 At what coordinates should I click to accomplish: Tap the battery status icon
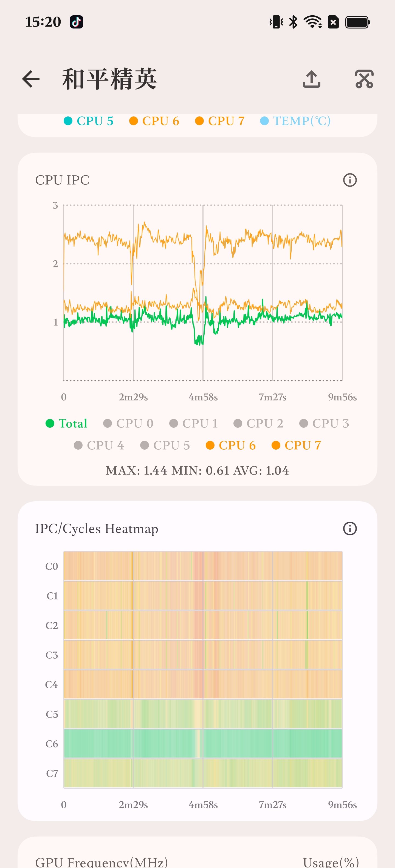(357, 22)
